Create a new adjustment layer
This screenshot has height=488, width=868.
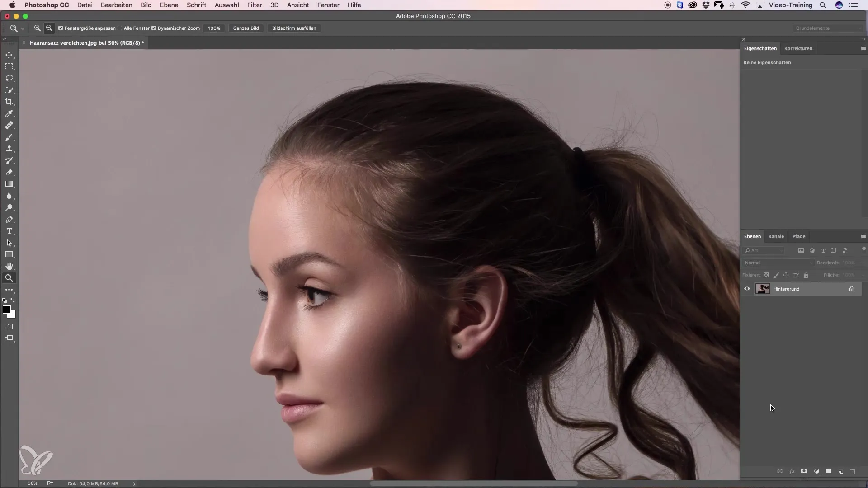(x=816, y=471)
